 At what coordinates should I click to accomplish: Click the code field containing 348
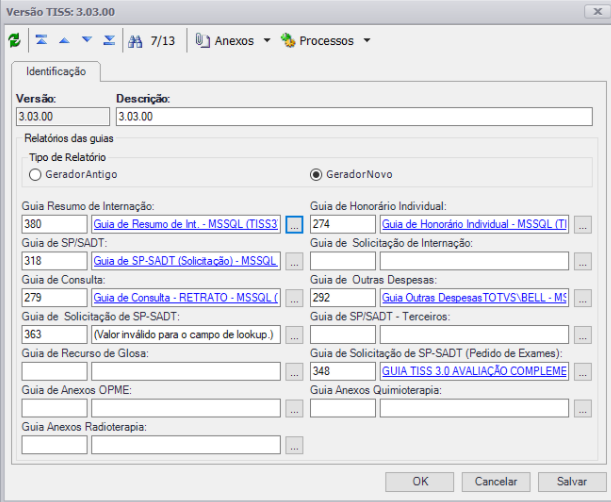point(343,371)
